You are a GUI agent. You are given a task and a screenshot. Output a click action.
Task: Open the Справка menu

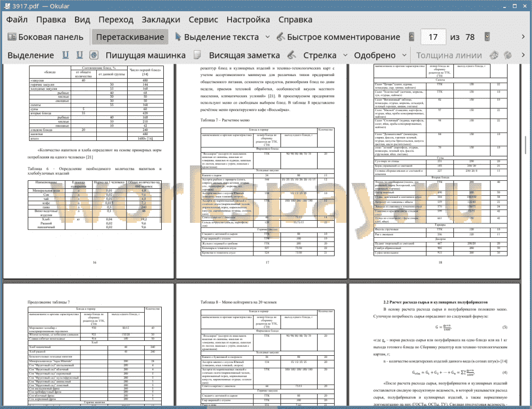pos(295,20)
